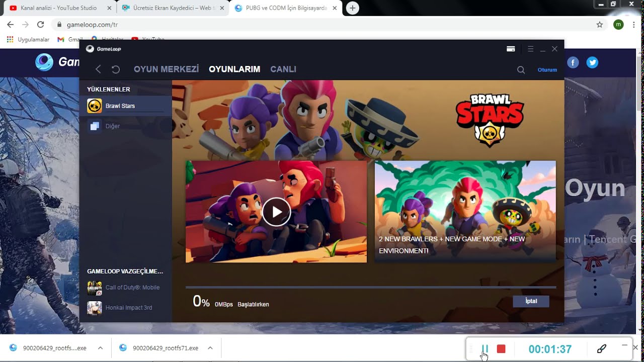Click Chrome back button
This screenshot has height=362, width=644.
10,24
